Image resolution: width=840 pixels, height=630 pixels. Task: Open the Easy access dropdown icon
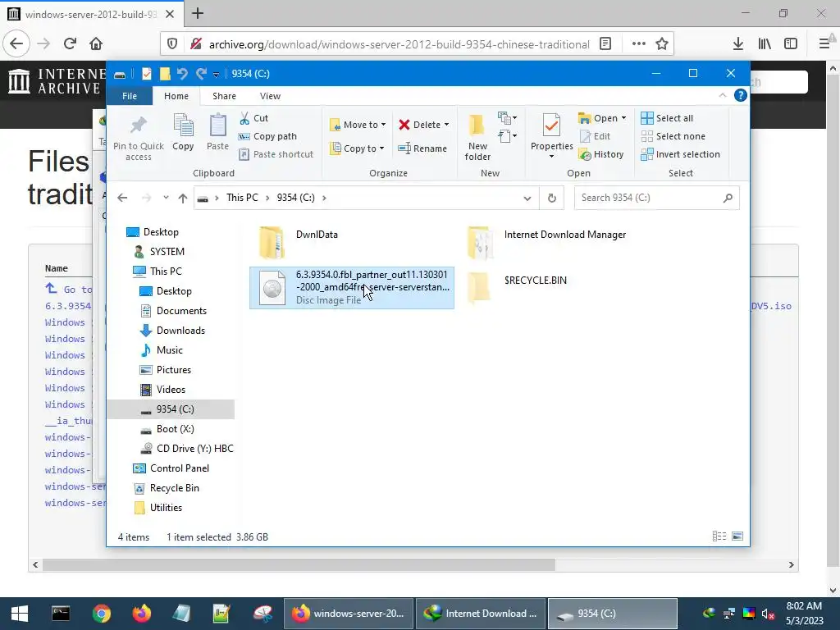(x=507, y=136)
